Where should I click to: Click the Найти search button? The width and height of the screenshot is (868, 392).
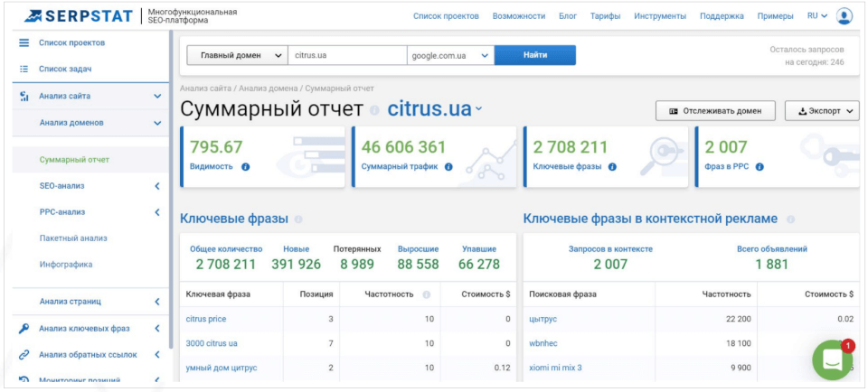click(x=534, y=55)
